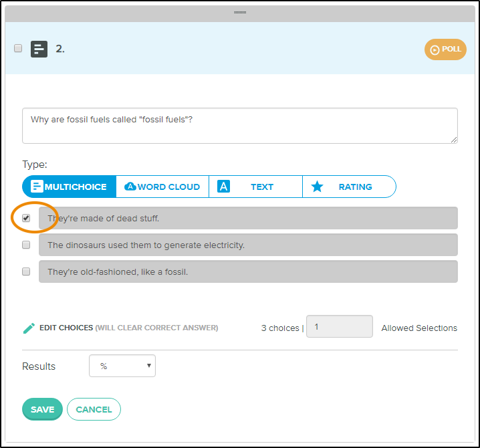Click the "3 choices" count text
The image size is (480, 448).
coord(280,328)
